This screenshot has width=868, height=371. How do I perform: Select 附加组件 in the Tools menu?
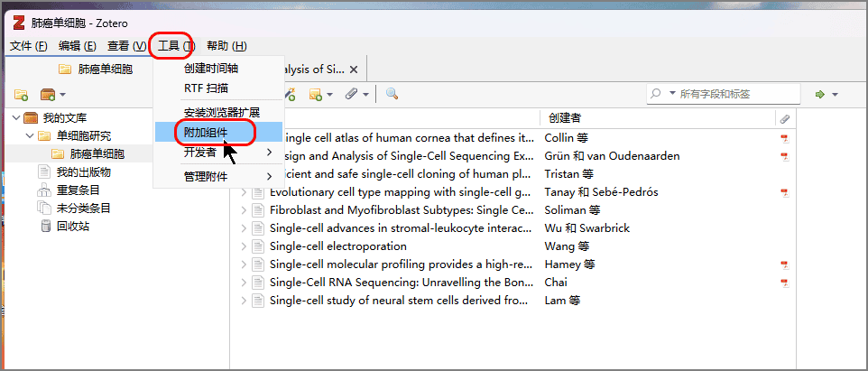[206, 132]
